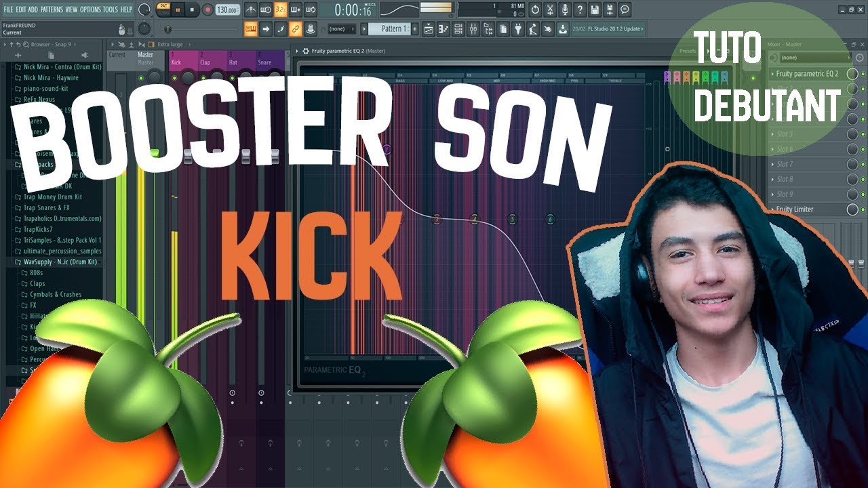Screen dimensions: 868x488
Task: Expand the Fruity parametric EQ 2 slot arrow
Action: [772, 74]
